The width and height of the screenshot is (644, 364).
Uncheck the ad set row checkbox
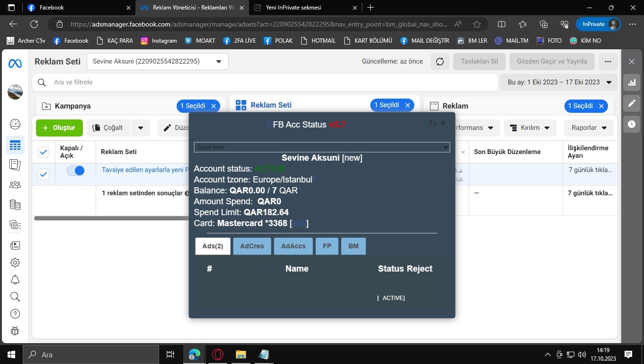click(44, 174)
